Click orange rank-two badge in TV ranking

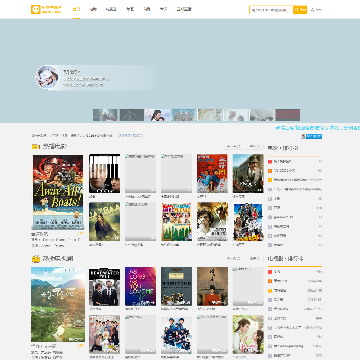[x=270, y=281]
